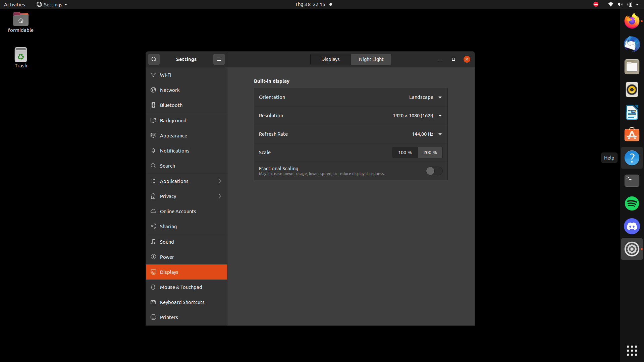Click the search icon in Settings header
Screen dimensions: 644x362
click(x=154, y=59)
